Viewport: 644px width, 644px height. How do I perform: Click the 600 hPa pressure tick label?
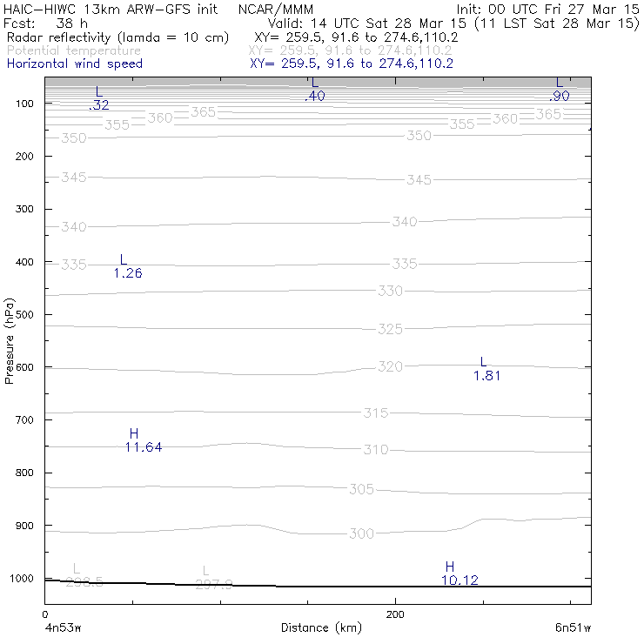[x=24, y=367]
